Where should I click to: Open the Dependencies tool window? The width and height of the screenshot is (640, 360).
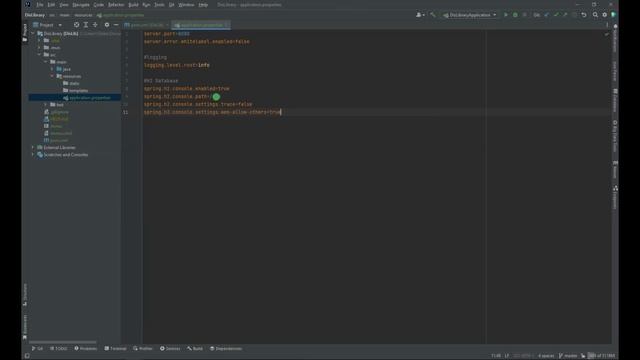(x=226, y=349)
